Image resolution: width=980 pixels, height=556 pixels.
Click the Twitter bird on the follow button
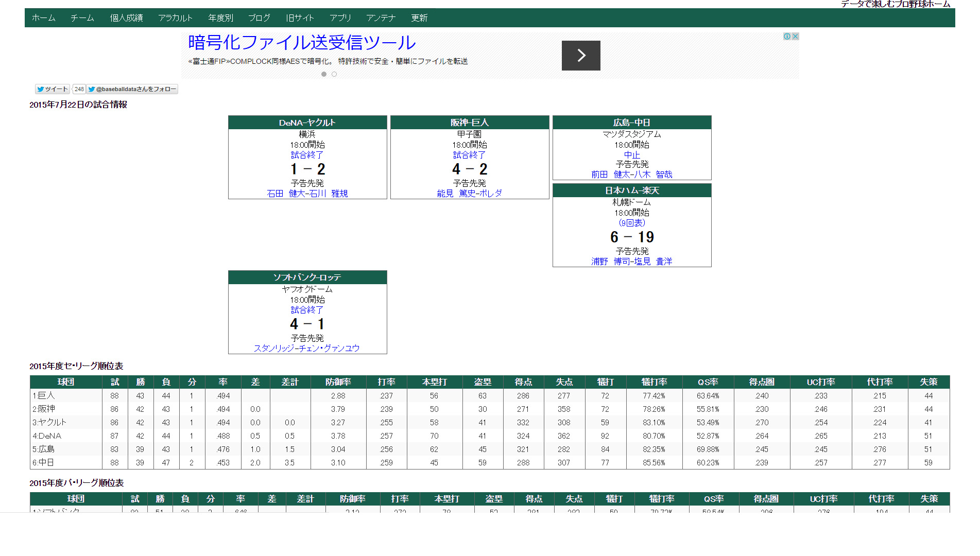pos(91,89)
